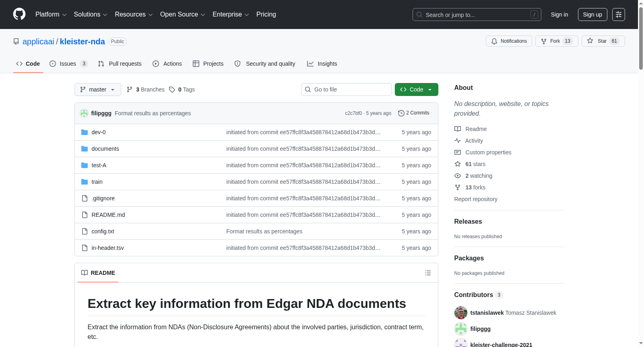Click the dev-0 folder icon

[x=85, y=132]
